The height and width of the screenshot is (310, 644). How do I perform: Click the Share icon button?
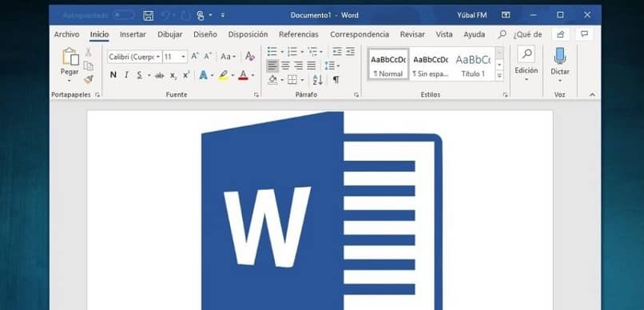[560, 34]
